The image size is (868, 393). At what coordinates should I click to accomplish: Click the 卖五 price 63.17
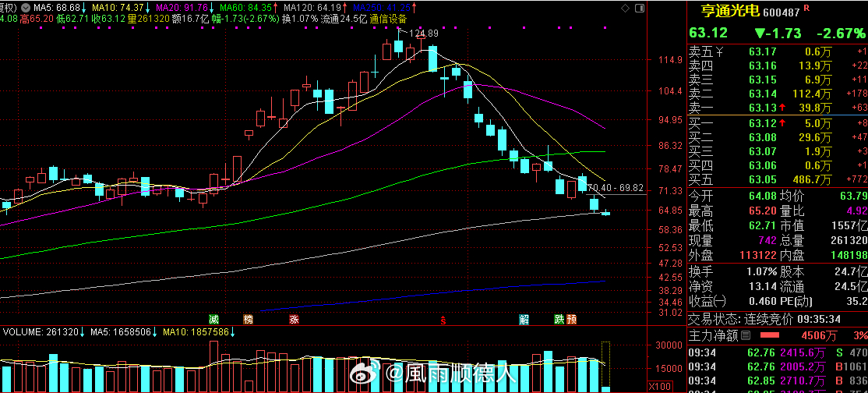pyautogui.click(x=762, y=52)
